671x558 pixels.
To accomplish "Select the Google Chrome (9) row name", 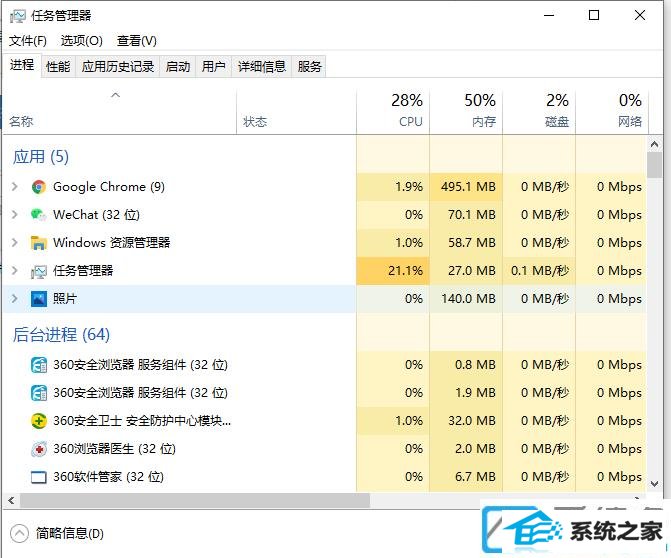I will (x=109, y=187).
